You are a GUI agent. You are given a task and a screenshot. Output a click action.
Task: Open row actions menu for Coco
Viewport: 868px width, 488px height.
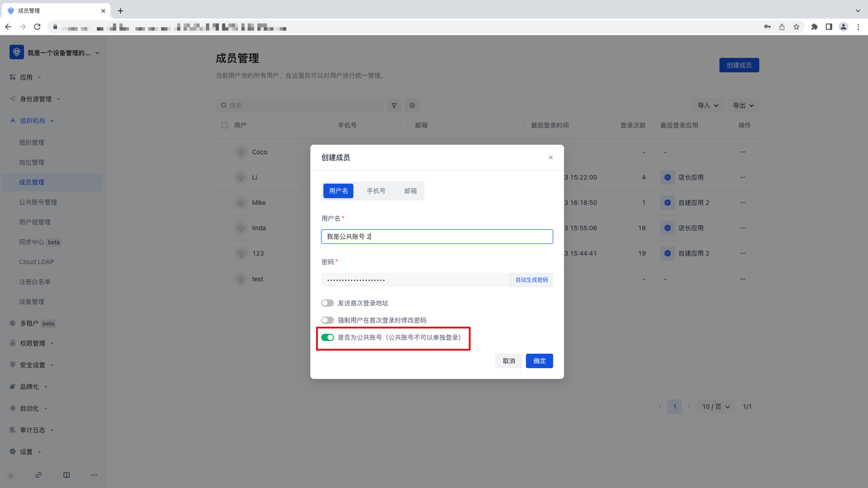tap(743, 152)
